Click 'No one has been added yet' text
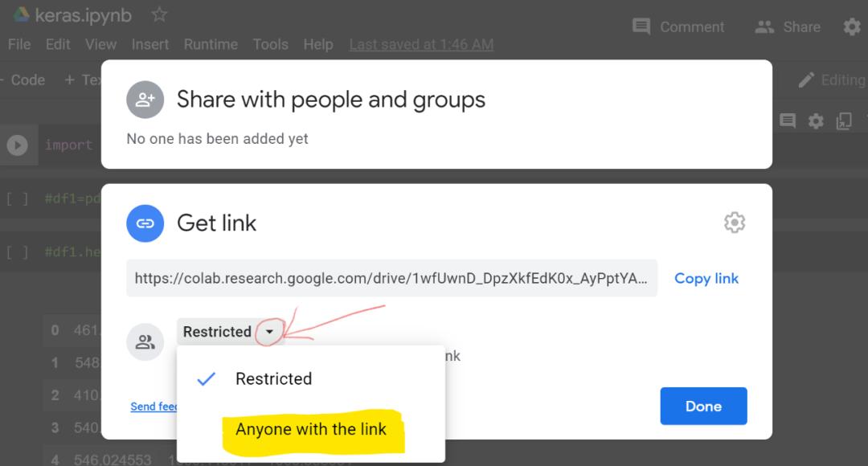Image resolution: width=868 pixels, height=466 pixels. (217, 138)
